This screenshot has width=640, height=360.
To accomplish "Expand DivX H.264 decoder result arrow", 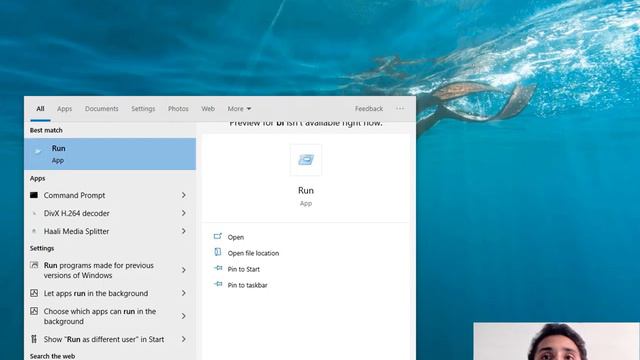I will 184,213.
